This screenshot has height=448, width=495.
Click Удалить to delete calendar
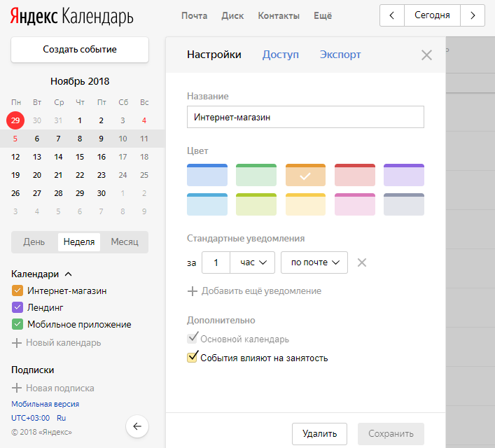pos(319,434)
